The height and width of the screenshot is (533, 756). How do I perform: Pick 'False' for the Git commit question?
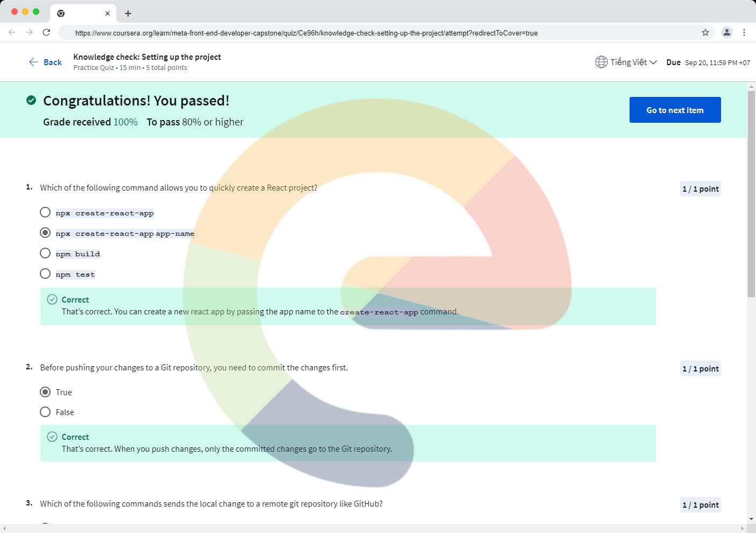pos(45,412)
